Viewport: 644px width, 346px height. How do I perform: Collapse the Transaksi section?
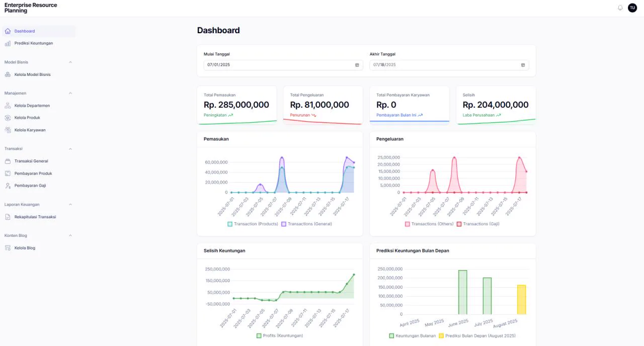(x=70, y=149)
